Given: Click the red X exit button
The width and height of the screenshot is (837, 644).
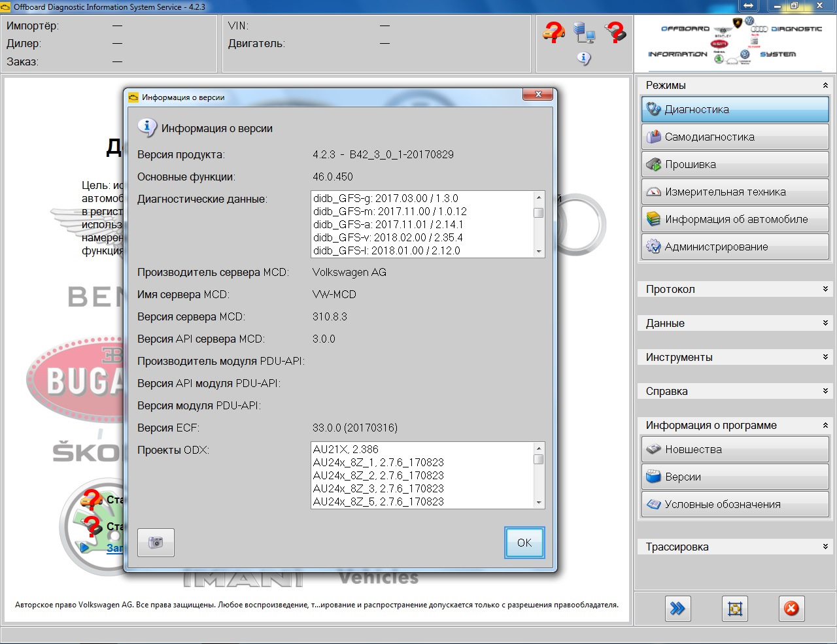Looking at the screenshot, I should click(791, 609).
